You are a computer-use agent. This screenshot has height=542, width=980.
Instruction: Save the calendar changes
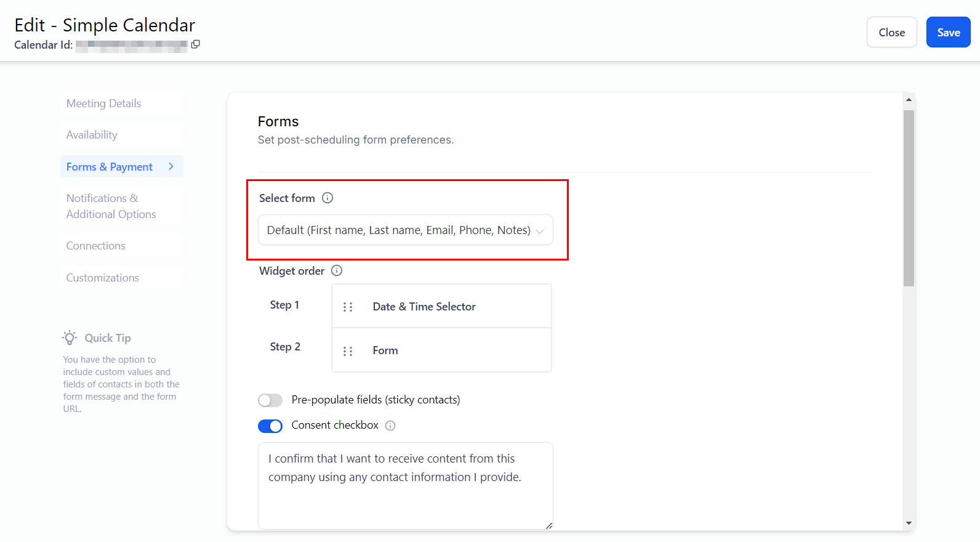pyautogui.click(x=948, y=33)
